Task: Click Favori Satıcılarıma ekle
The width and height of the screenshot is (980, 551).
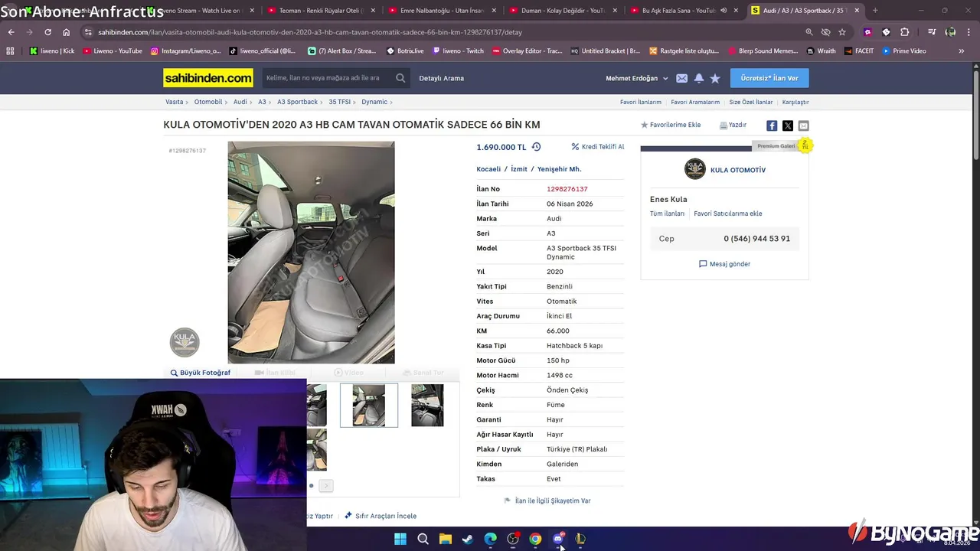Action: [727, 214]
